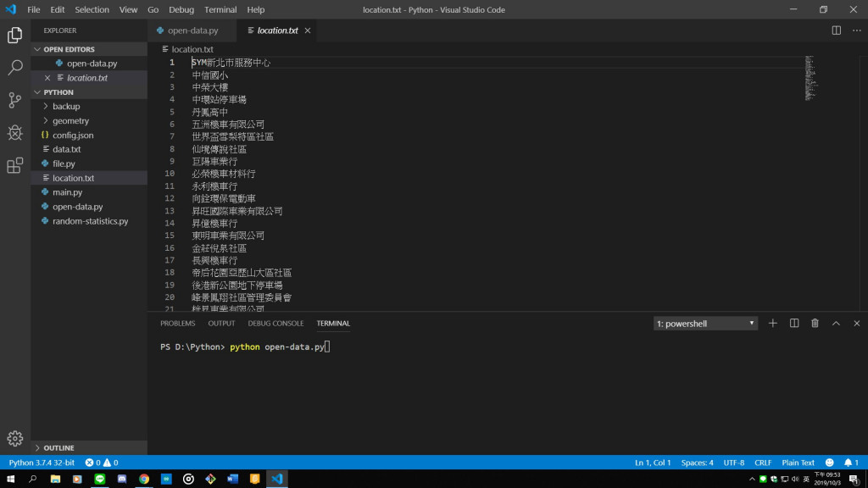
Task: Show hidden system tray icons
Action: pos(752,480)
